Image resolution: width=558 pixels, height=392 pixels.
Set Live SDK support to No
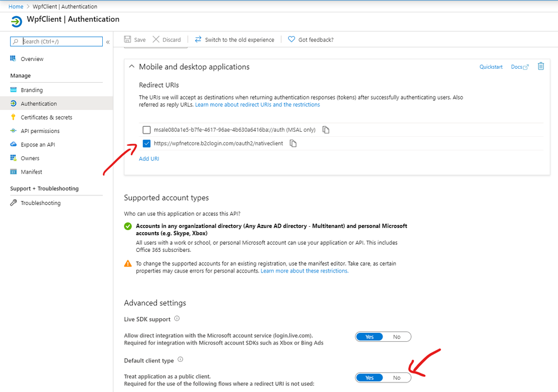pos(397,337)
